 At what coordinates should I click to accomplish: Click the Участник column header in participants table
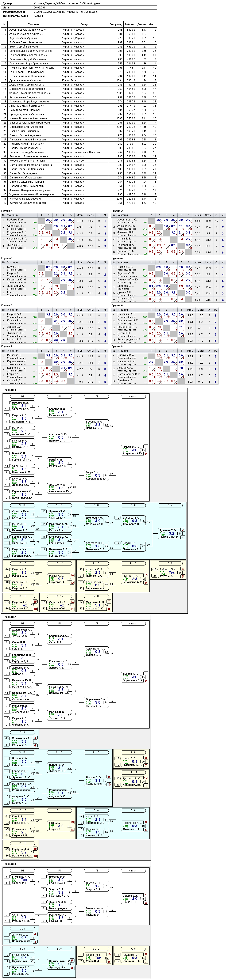tap(34, 24)
